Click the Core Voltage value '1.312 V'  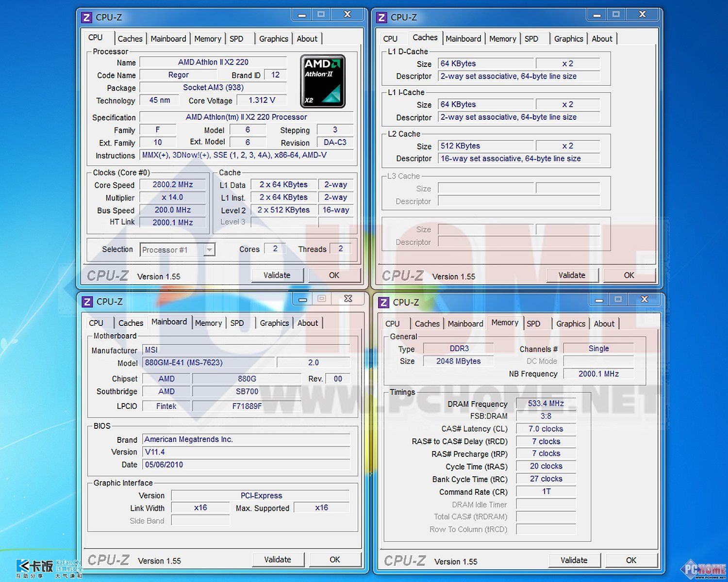(x=262, y=100)
